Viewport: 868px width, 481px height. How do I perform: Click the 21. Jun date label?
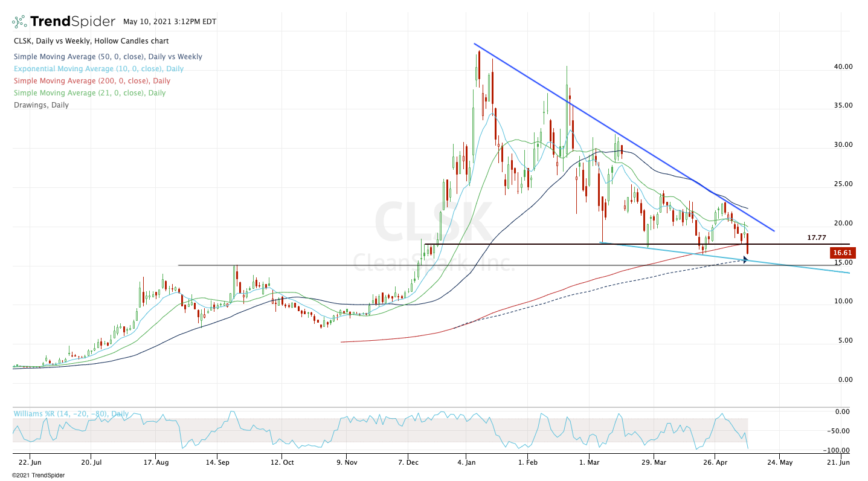839,463
